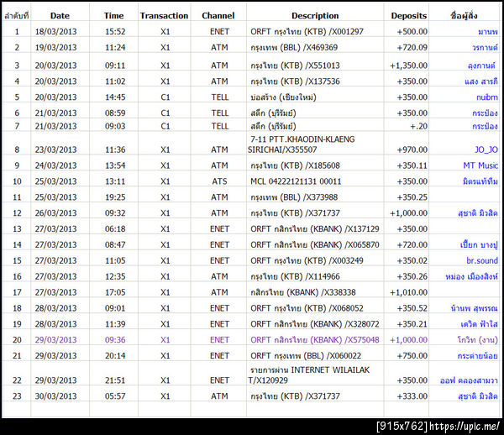Click the time 21:51 cell
Image resolution: width=504 pixels, height=435 pixels.
(115, 380)
